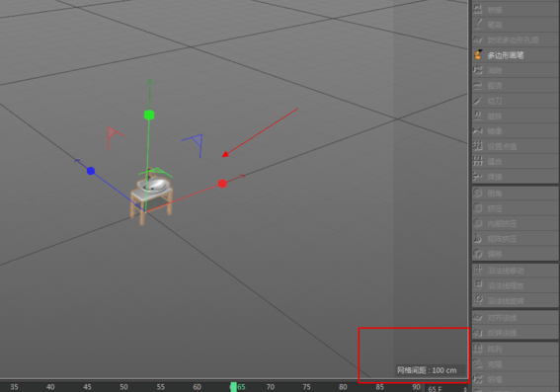The height and width of the screenshot is (392, 560).
Task: Jump to frame 75 on timeline
Action: click(306, 387)
